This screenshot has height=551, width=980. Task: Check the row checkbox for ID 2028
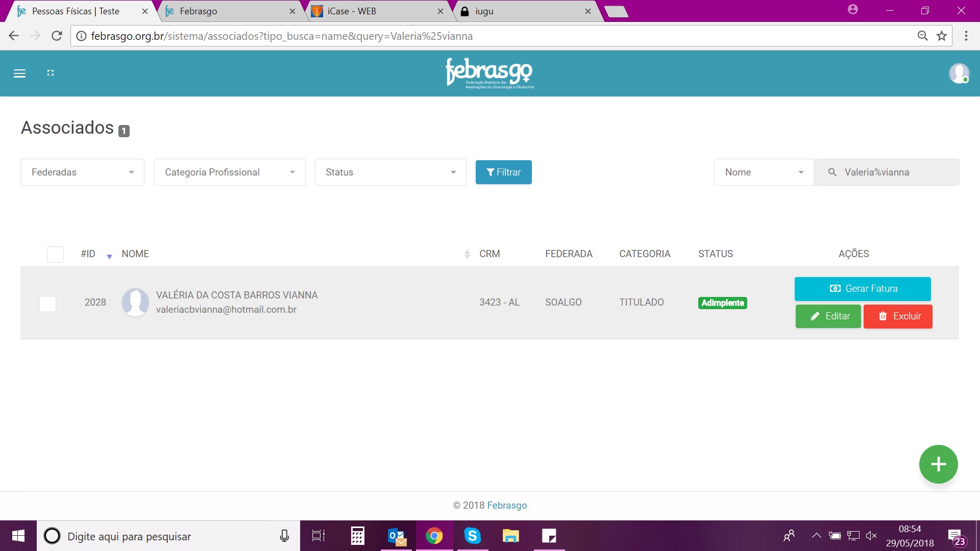[47, 304]
